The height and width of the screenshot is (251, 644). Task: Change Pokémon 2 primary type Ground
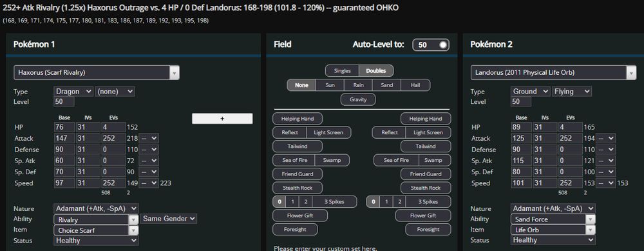[x=530, y=92]
